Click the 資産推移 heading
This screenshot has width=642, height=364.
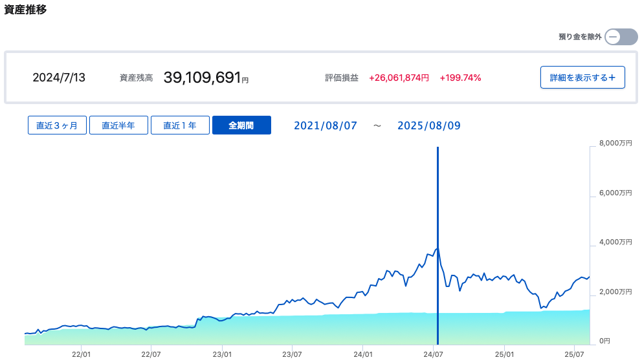point(25,10)
